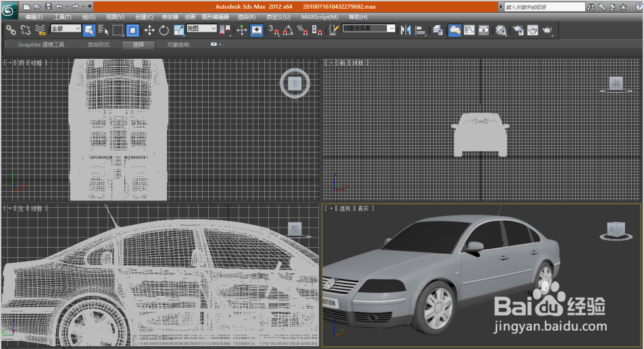This screenshot has width=644, height=349.
Task: Click the keyword search input field
Action: point(543,6)
